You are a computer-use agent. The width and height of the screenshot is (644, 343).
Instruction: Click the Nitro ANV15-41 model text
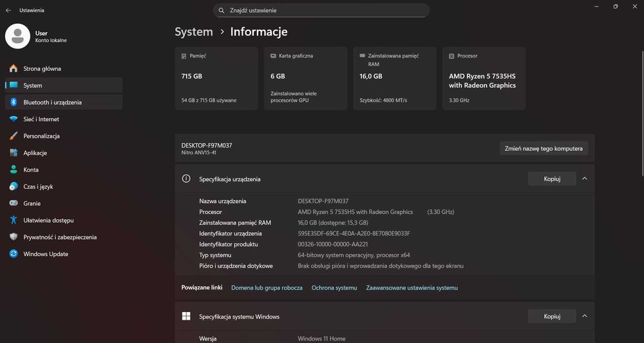tap(199, 153)
